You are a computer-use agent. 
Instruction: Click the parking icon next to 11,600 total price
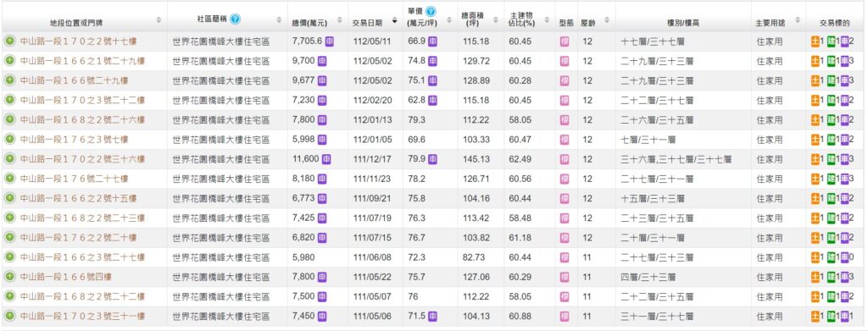pos(326,159)
